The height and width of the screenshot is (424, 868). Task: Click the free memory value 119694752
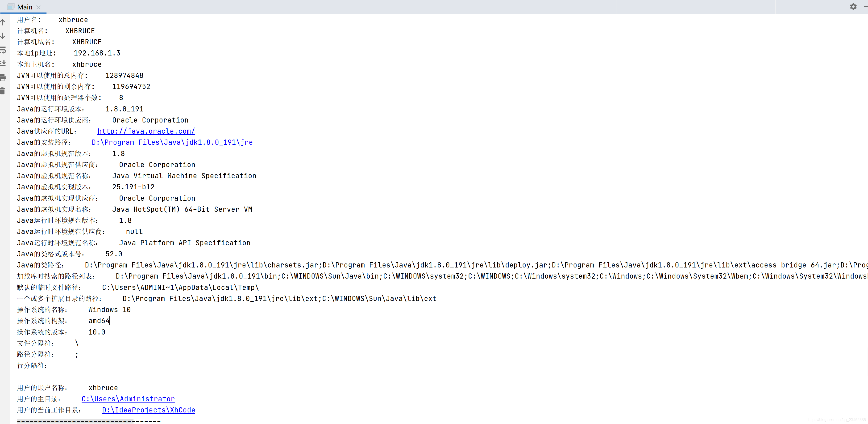click(x=131, y=87)
